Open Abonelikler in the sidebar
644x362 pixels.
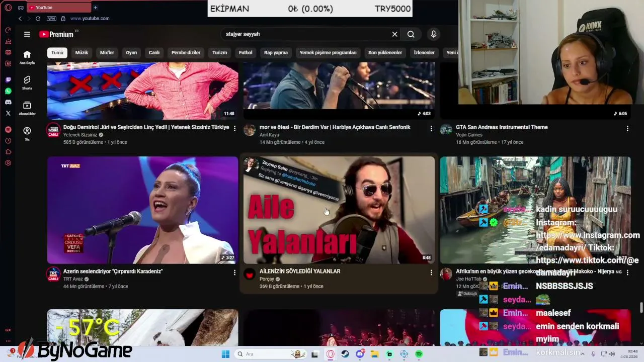tap(27, 108)
